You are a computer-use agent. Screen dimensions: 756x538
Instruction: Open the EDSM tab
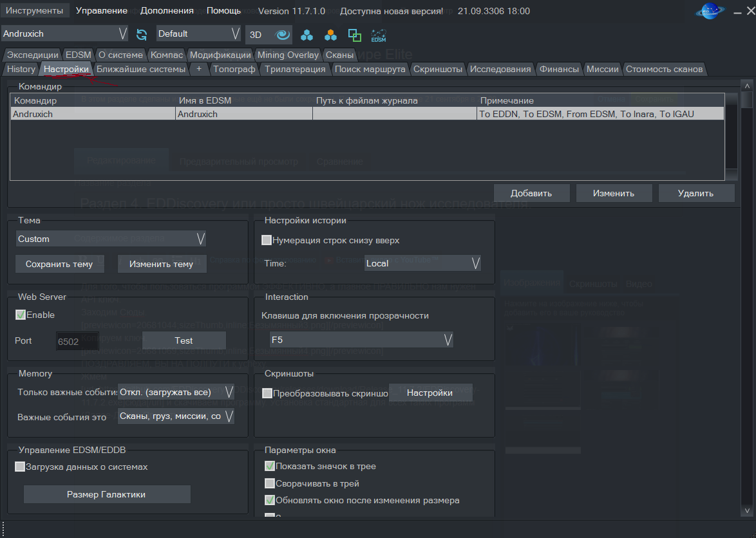coord(78,55)
